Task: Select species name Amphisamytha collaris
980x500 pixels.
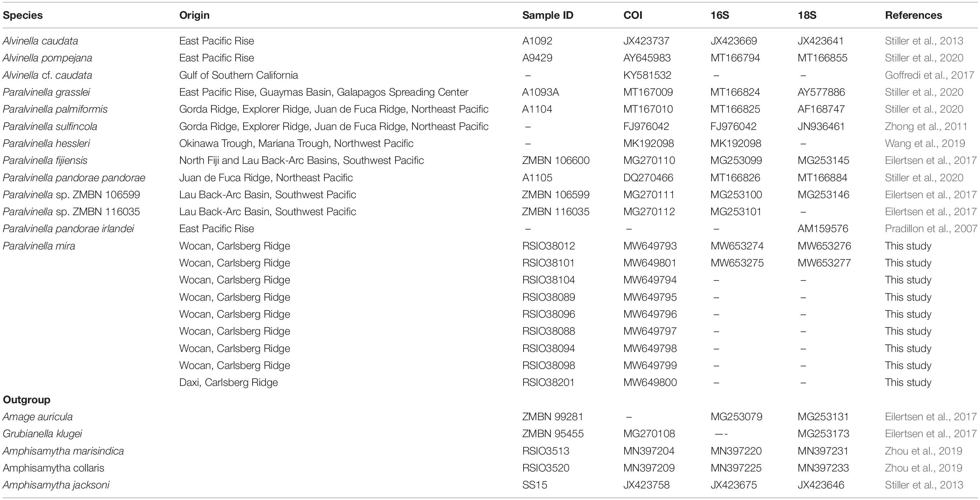Action: point(53,468)
